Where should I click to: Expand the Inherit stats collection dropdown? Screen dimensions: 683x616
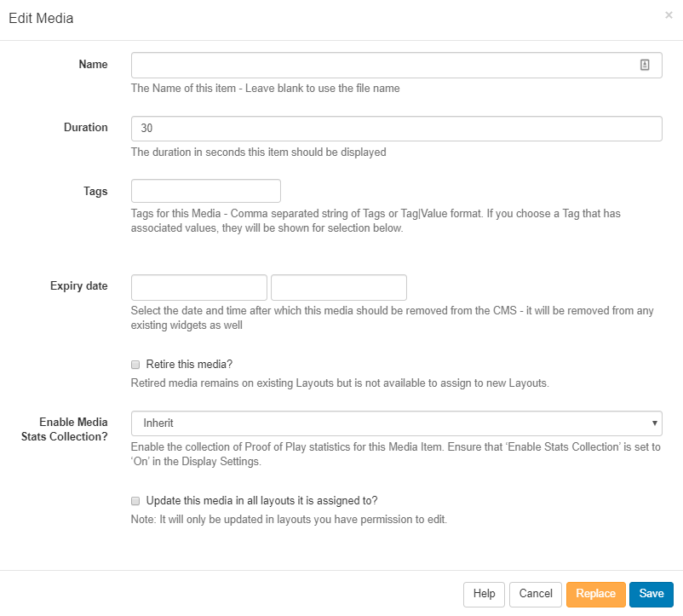click(396, 423)
